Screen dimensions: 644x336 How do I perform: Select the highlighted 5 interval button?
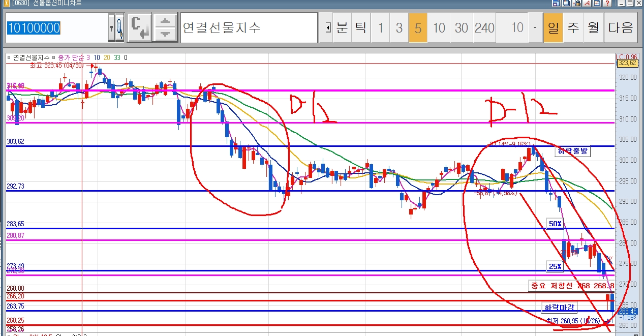(x=418, y=27)
